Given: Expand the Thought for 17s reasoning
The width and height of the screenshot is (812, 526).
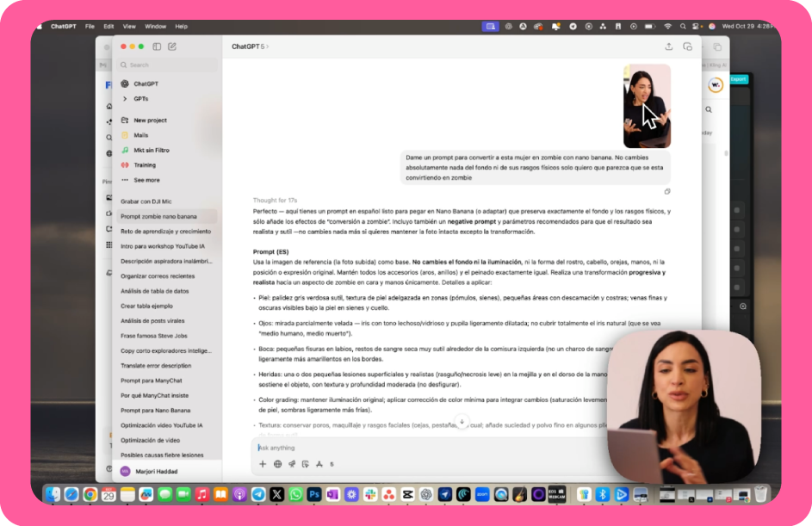Looking at the screenshot, I should point(275,201).
